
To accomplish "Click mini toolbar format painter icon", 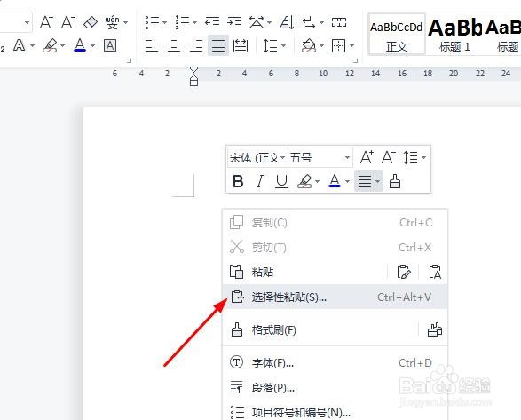I will pyautogui.click(x=395, y=181).
